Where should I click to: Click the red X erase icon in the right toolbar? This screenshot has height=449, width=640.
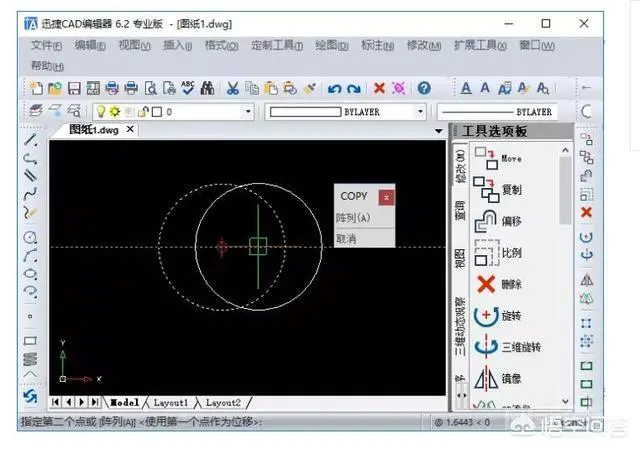587,212
